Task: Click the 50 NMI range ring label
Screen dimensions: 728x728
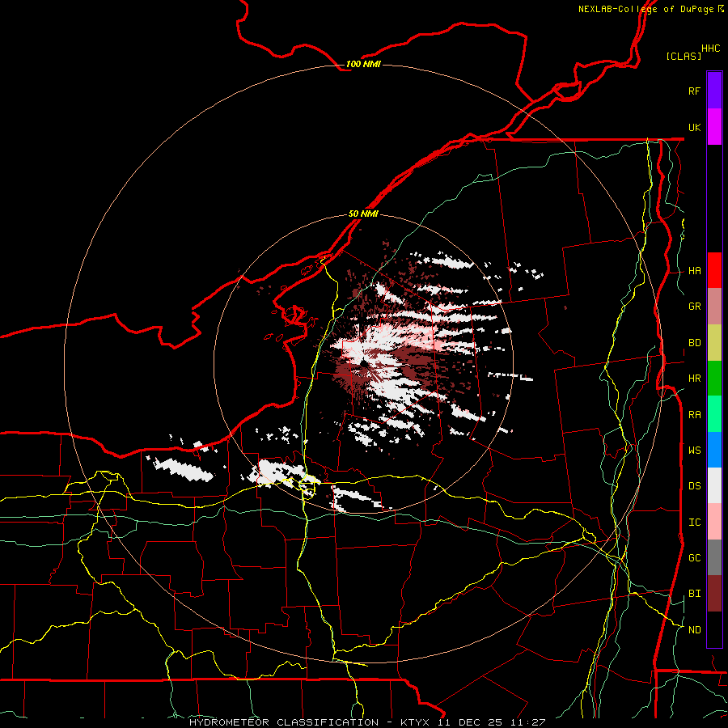Action: (363, 214)
